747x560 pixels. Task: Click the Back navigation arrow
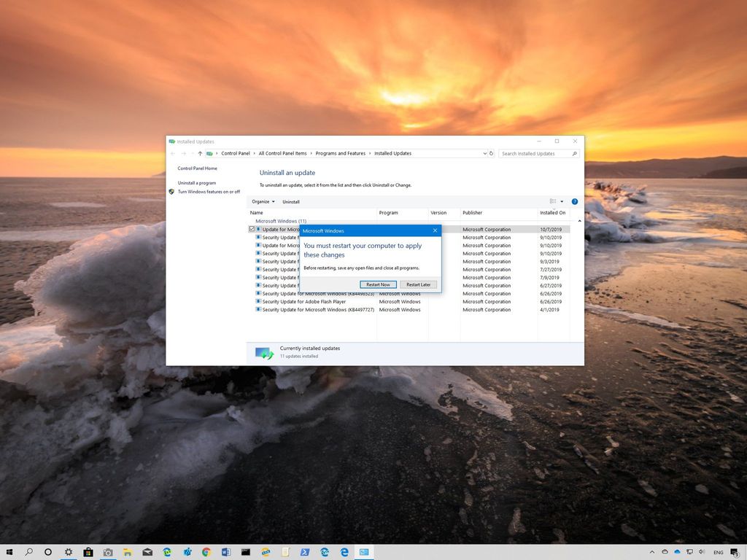tap(171, 153)
